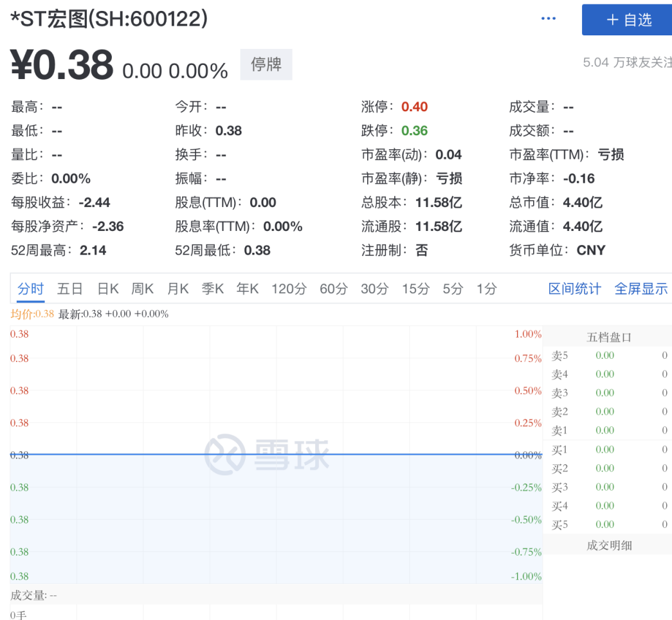Click the 流通值 value 4.40亿
This screenshot has height=620, width=672.
583,226
